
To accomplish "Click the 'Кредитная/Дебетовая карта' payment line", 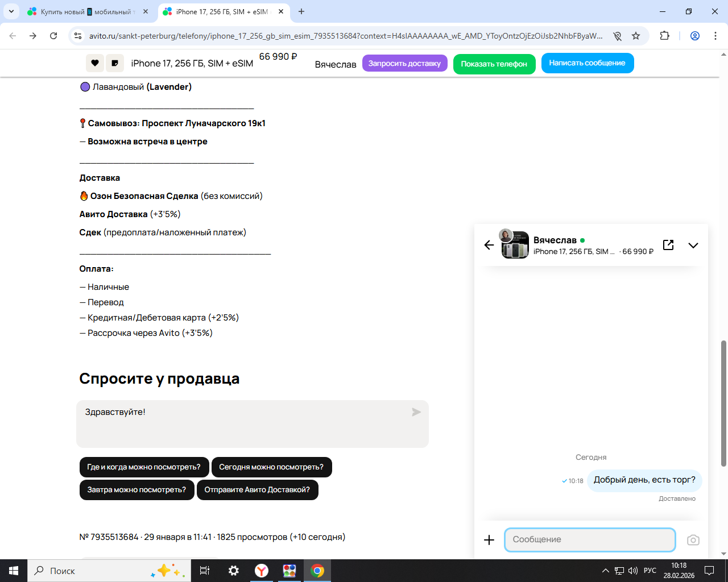I will 159,318.
